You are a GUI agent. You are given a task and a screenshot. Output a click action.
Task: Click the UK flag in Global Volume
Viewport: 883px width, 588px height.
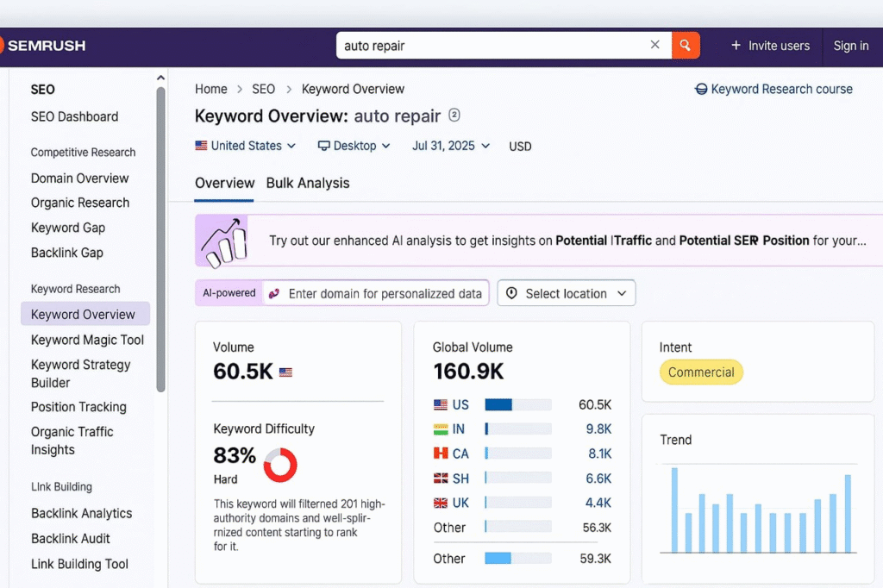pos(441,503)
